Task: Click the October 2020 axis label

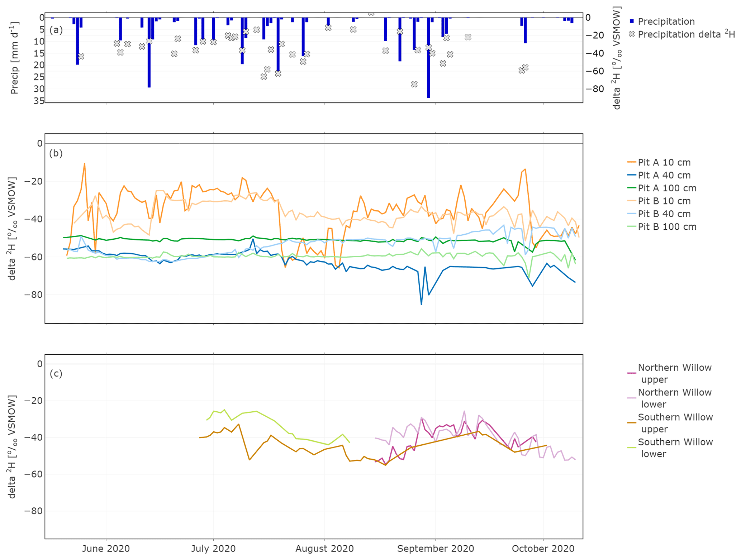Action: pyautogui.click(x=543, y=549)
